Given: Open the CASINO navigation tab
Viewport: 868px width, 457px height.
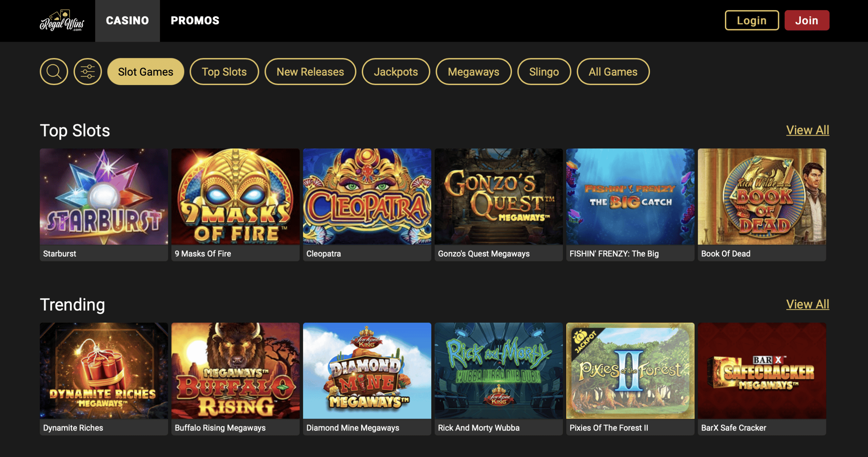Looking at the screenshot, I should 127,21.
